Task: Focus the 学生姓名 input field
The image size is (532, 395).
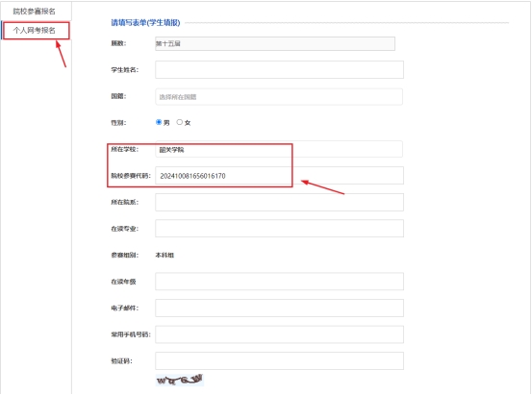Action: pyautogui.click(x=279, y=69)
